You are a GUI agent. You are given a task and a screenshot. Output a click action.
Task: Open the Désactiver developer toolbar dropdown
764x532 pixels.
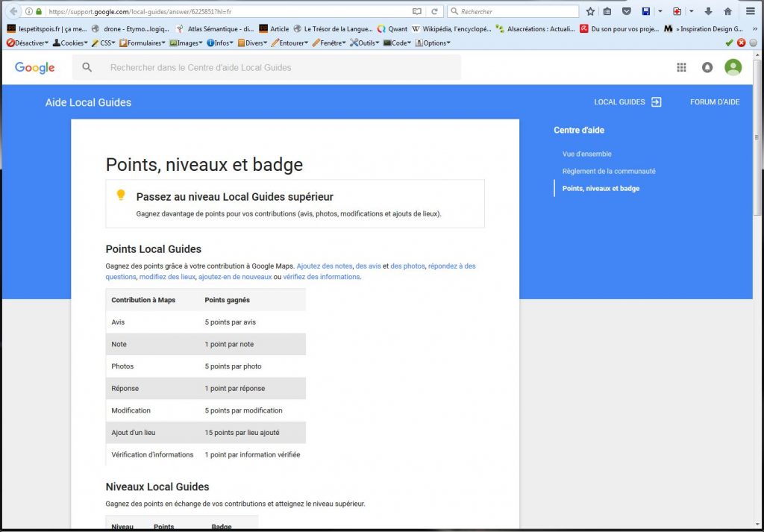point(27,43)
